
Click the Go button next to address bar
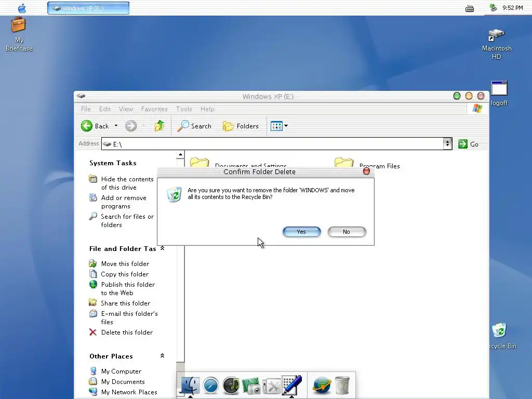[468, 144]
